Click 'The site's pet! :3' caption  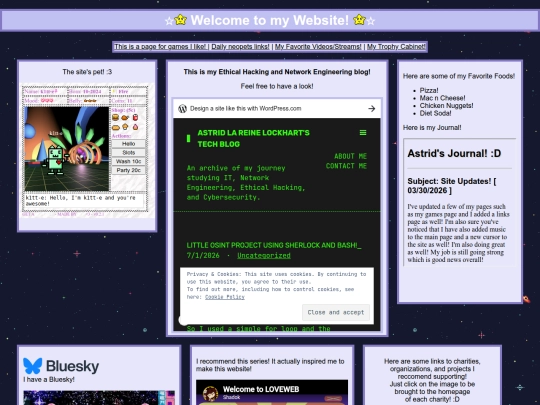[87, 72]
